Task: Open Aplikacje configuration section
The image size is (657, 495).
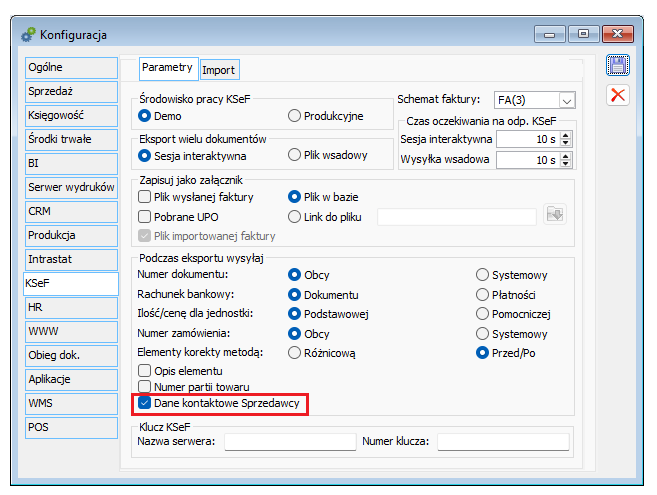Action: click(x=71, y=379)
